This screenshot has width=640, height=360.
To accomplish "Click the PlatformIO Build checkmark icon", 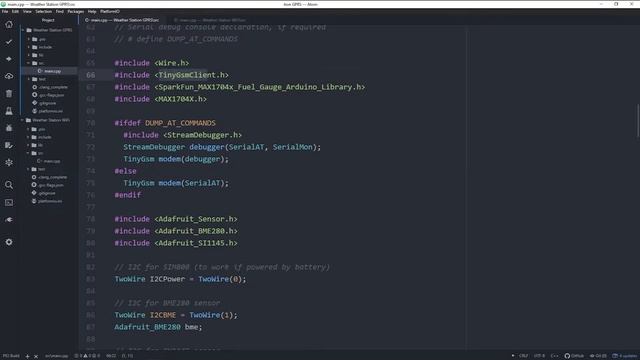I will (x=9, y=42).
